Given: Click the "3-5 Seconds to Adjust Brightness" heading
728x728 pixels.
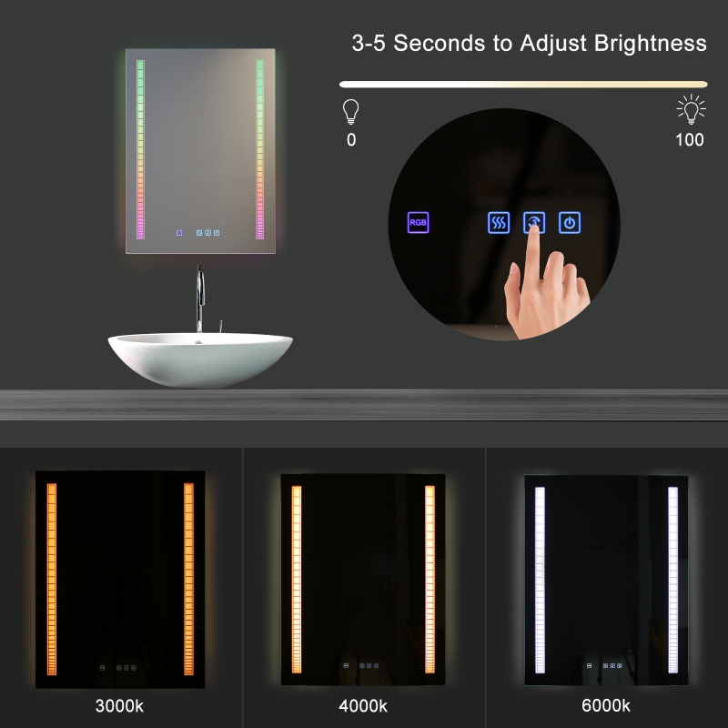Looking at the screenshot, I should (x=530, y=43).
